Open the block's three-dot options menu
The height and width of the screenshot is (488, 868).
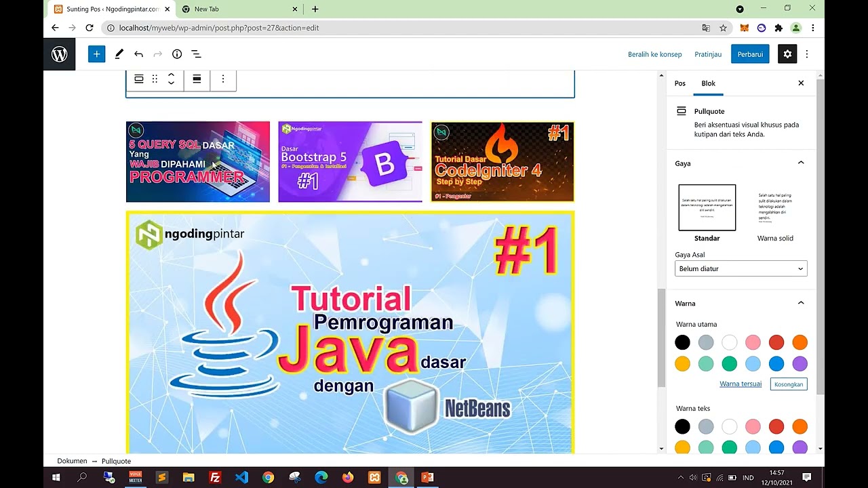click(x=222, y=79)
